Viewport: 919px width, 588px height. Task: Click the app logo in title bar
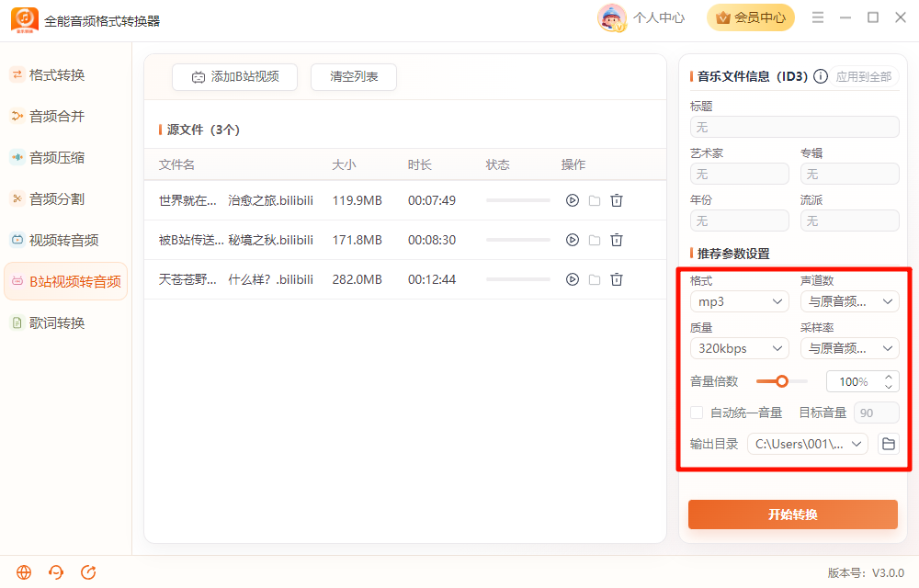tap(25, 20)
